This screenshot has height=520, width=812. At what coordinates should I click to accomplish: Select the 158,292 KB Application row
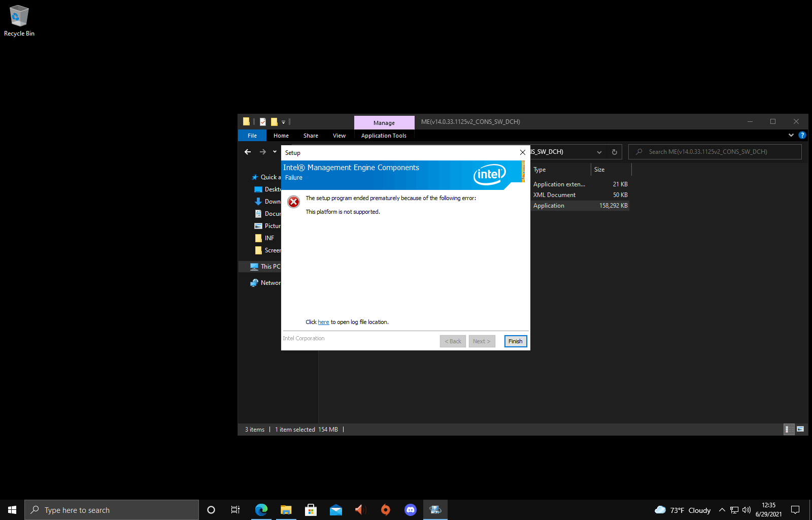pyautogui.click(x=580, y=206)
